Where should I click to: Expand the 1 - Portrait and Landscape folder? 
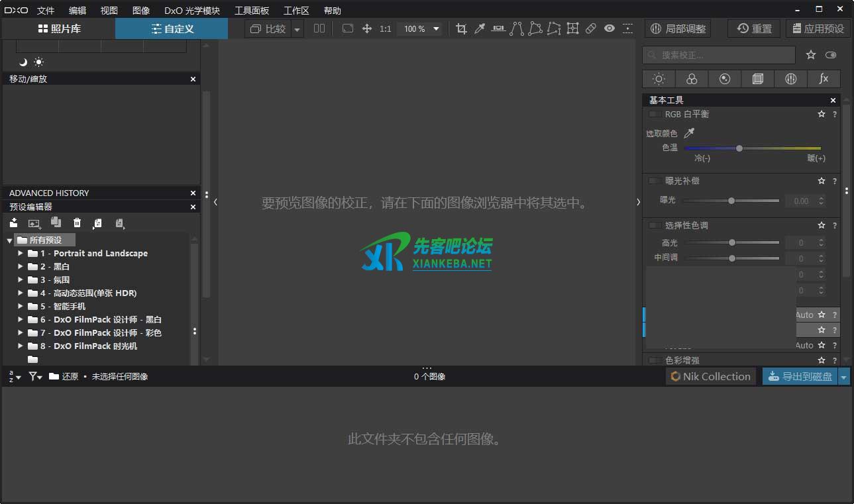click(21, 254)
